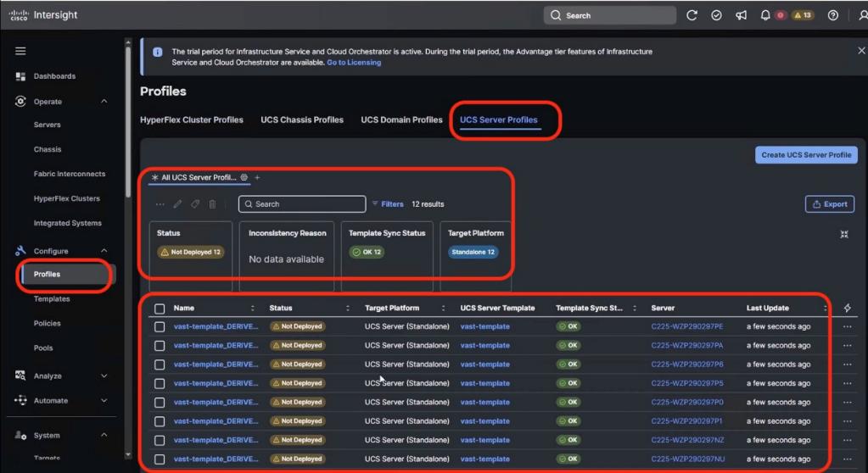This screenshot has width=868, height=473.
Task: Open row actions for server C225-WZP290297PA
Action: pyautogui.click(x=847, y=345)
